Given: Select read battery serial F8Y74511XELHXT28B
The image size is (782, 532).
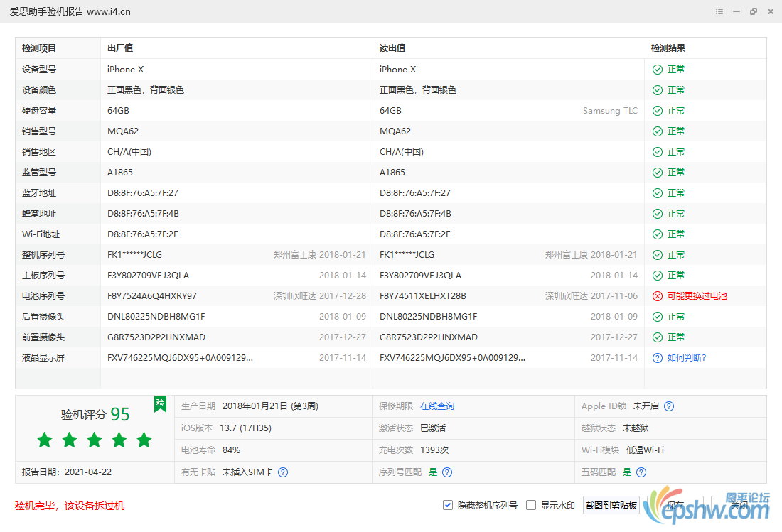Looking at the screenshot, I should pos(423,296).
